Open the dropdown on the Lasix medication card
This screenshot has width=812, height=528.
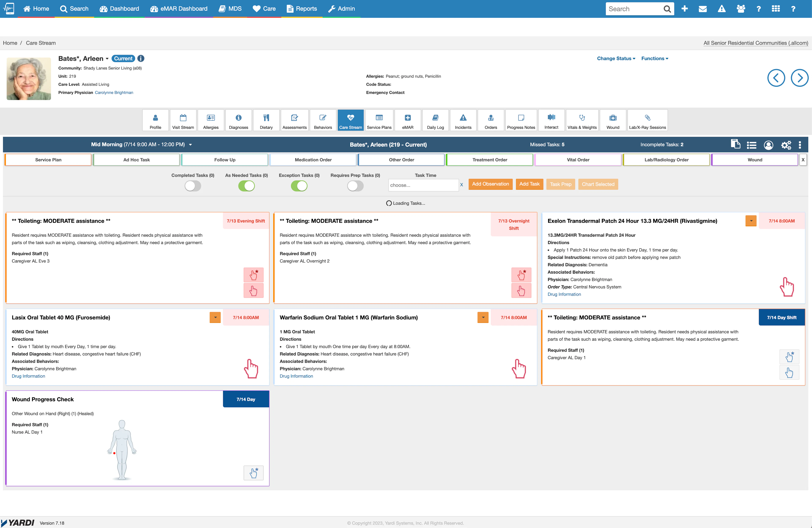tap(215, 317)
